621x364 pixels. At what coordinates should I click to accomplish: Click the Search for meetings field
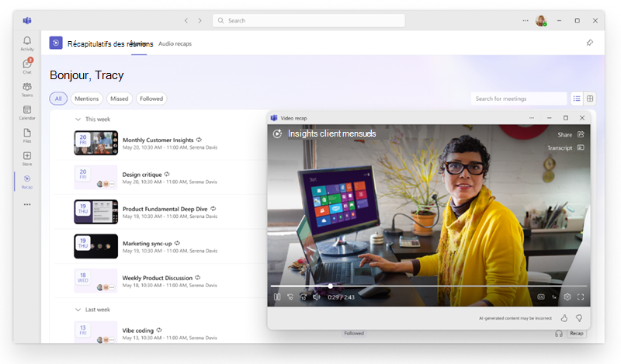point(519,99)
